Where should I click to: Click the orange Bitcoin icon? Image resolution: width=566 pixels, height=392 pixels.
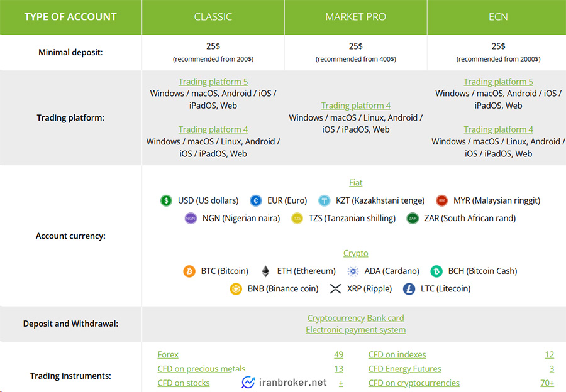[x=189, y=271]
